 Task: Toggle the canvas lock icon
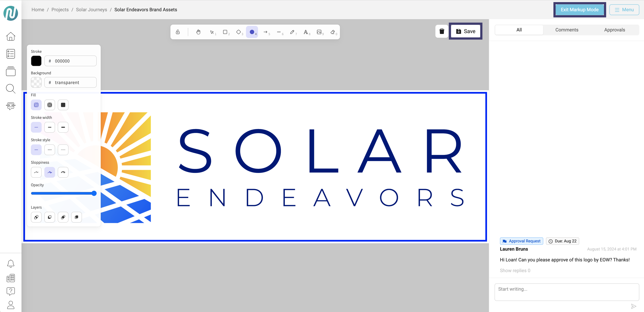pyautogui.click(x=178, y=32)
